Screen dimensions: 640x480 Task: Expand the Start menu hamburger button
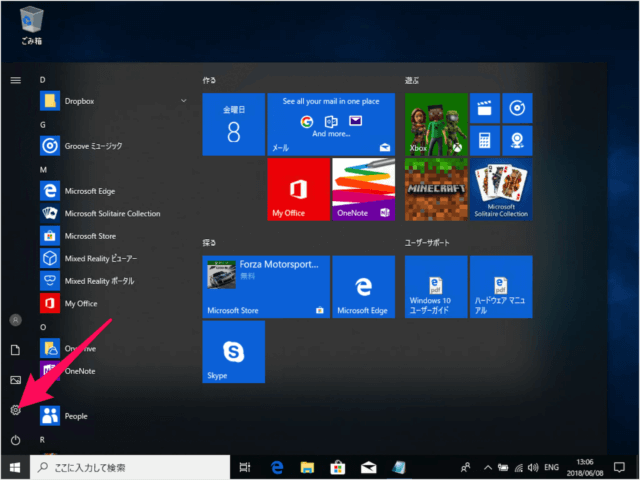click(16, 80)
